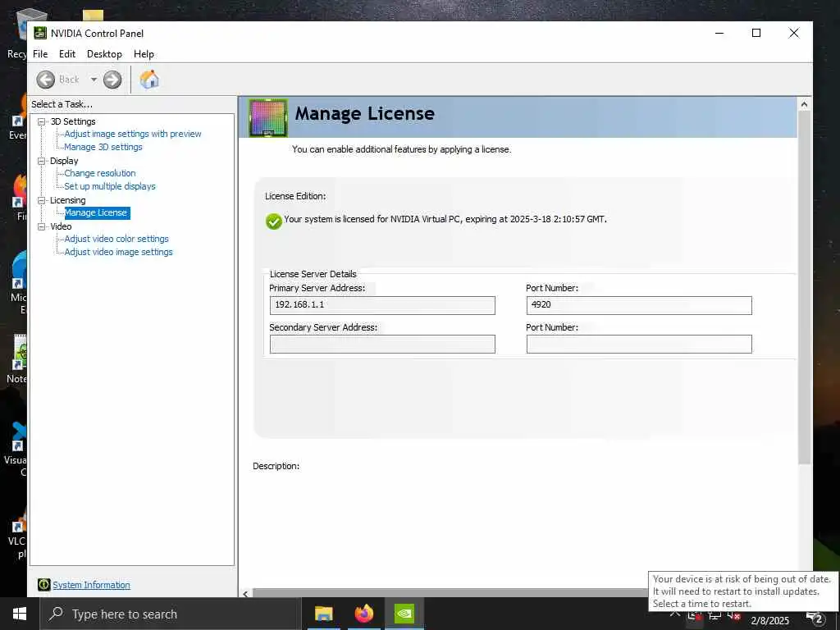This screenshot has height=630, width=840.
Task: Click the green license status checkmark
Action: [x=273, y=221]
